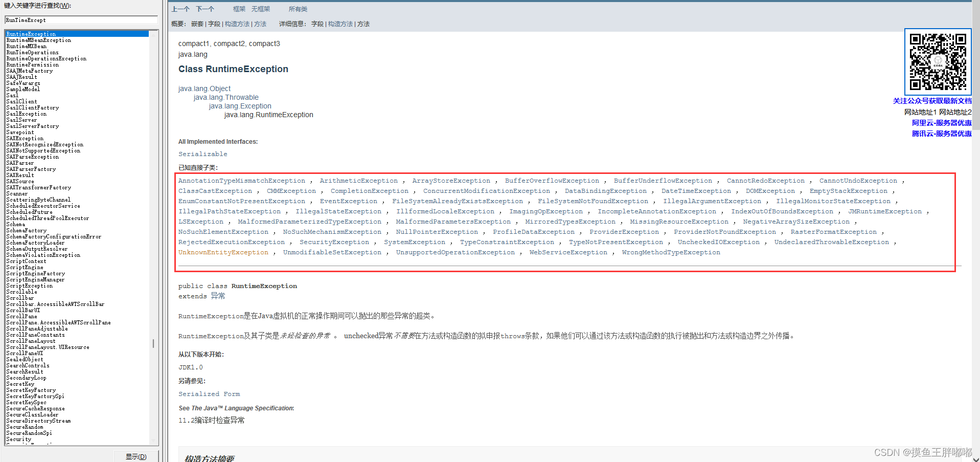Open 腾讯云-服务器优惠 link

tap(942, 134)
